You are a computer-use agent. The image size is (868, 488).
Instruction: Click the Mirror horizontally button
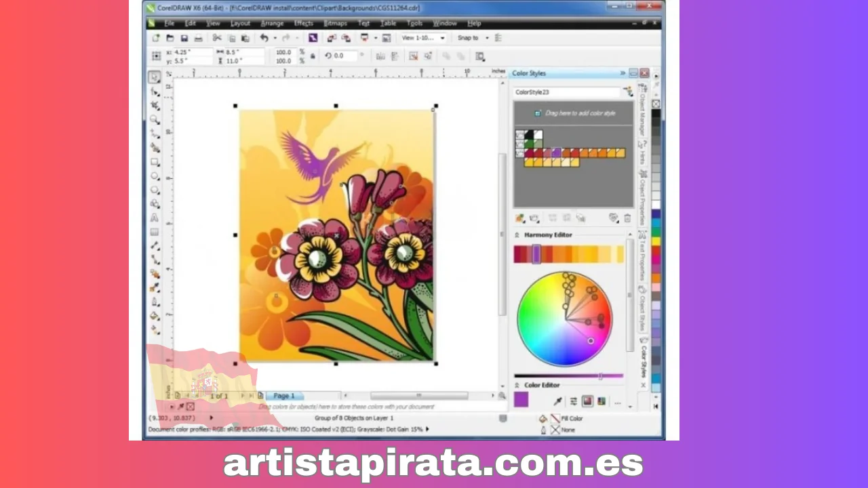pyautogui.click(x=380, y=56)
